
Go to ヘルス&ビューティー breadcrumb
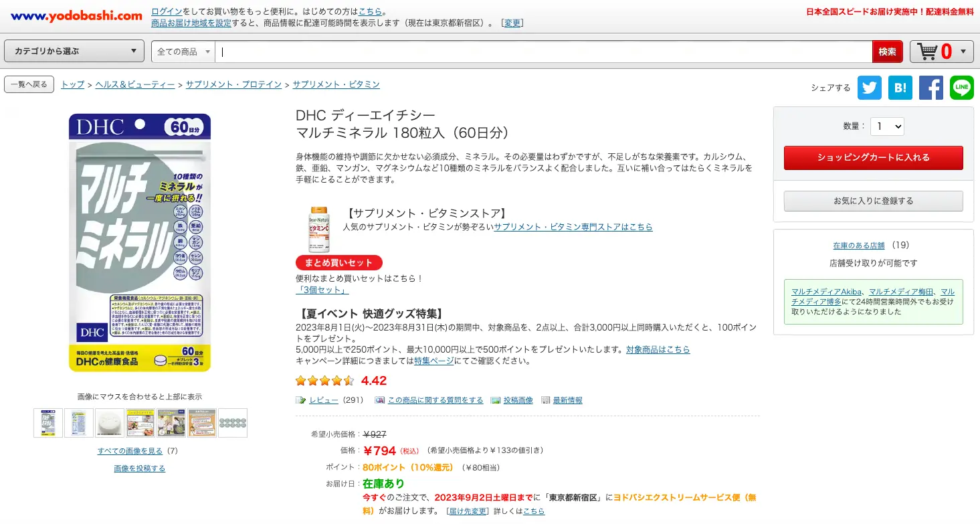(x=135, y=84)
